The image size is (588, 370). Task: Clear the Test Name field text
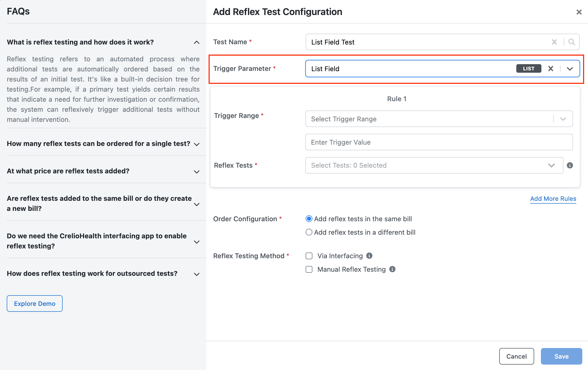554,42
